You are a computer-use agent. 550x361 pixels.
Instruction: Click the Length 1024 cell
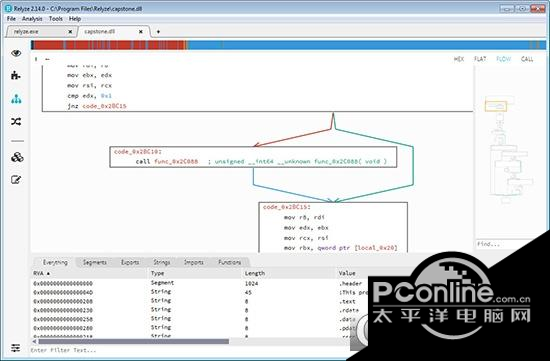tap(251, 283)
